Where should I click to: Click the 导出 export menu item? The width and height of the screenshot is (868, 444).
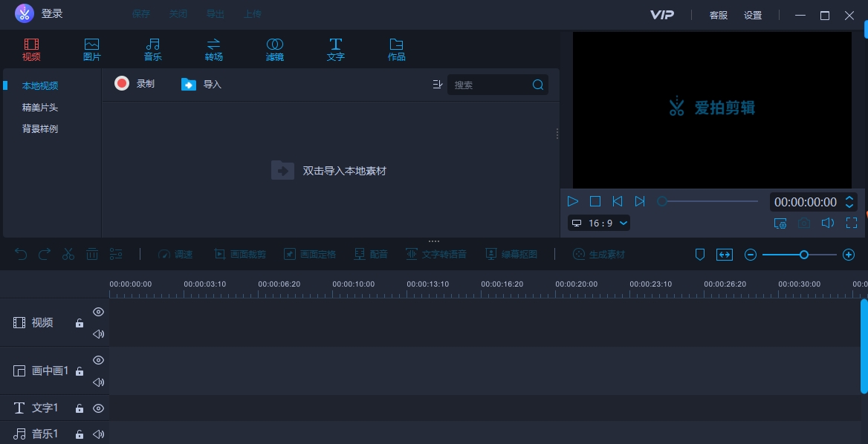click(216, 14)
